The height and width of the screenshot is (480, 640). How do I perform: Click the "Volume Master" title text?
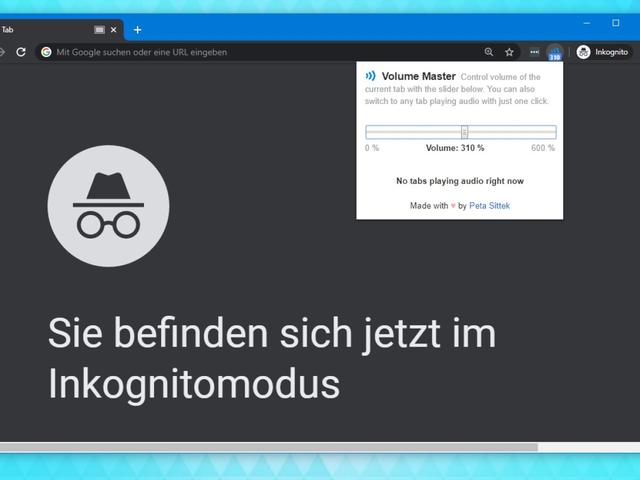[419, 76]
